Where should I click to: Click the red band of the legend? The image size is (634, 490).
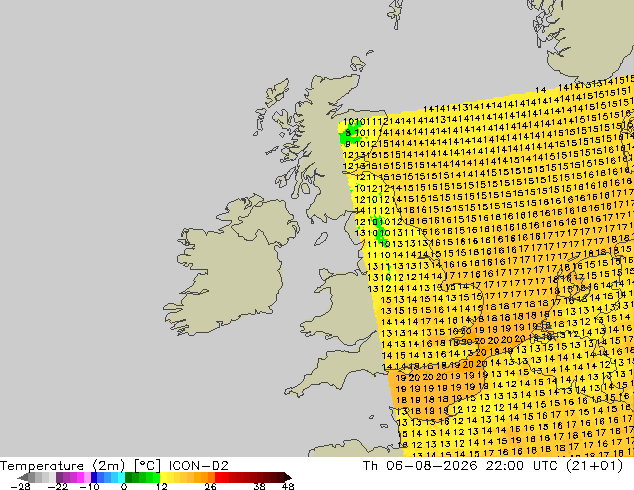pyautogui.click(x=249, y=477)
